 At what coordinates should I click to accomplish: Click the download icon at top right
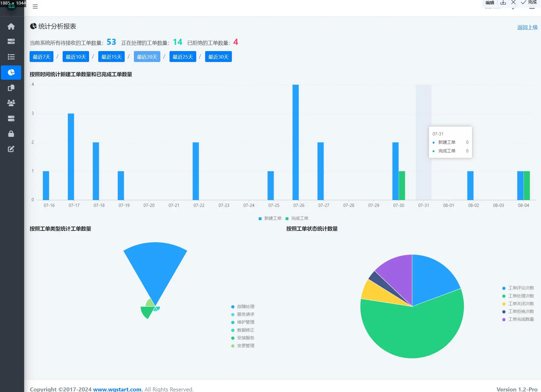coord(503,2)
